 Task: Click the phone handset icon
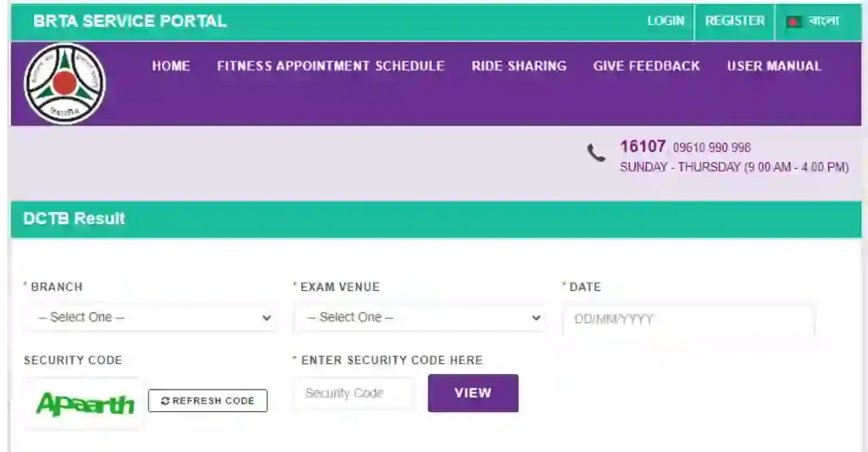click(596, 153)
